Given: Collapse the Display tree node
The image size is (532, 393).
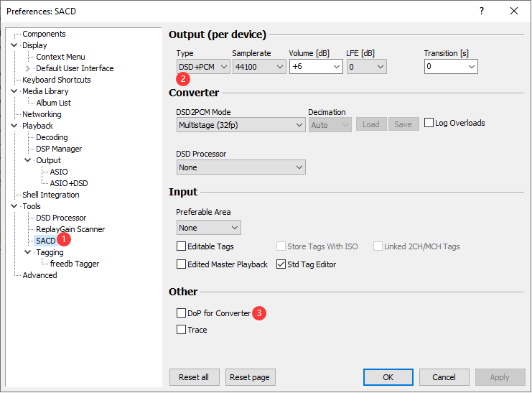Looking at the screenshot, I should click(x=14, y=45).
